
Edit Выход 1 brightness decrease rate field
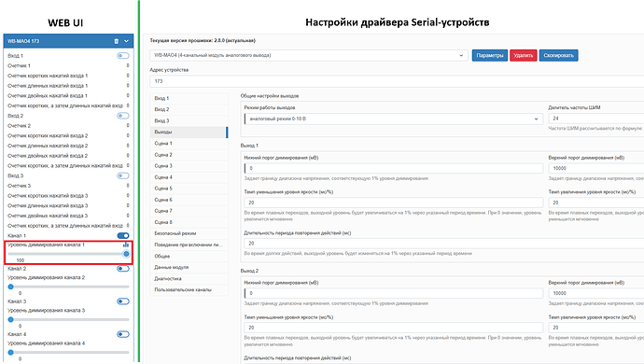394,203
